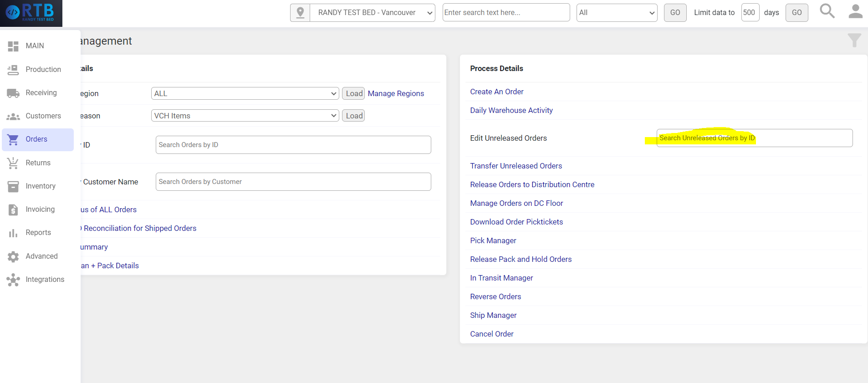The width and height of the screenshot is (868, 383).
Task: Click the location pin icon
Action: click(x=300, y=13)
